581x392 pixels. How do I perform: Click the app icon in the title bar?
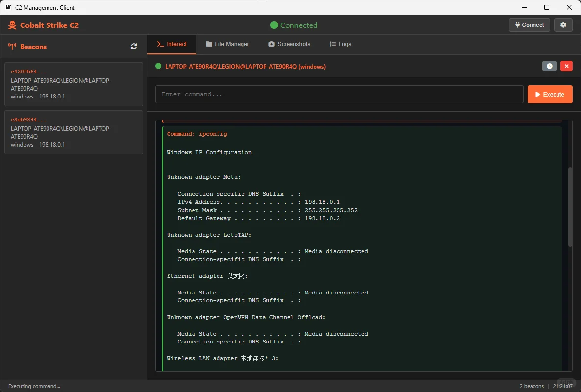8,7
